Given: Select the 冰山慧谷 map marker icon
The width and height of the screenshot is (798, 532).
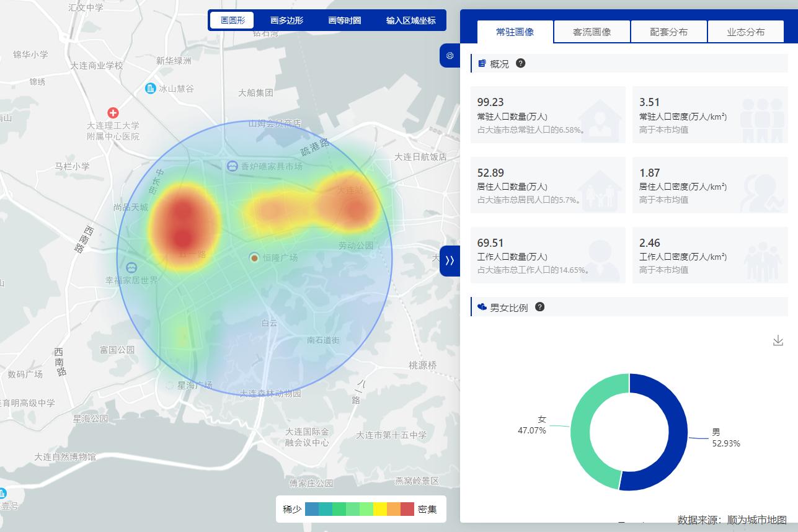Looking at the screenshot, I should click(151, 89).
